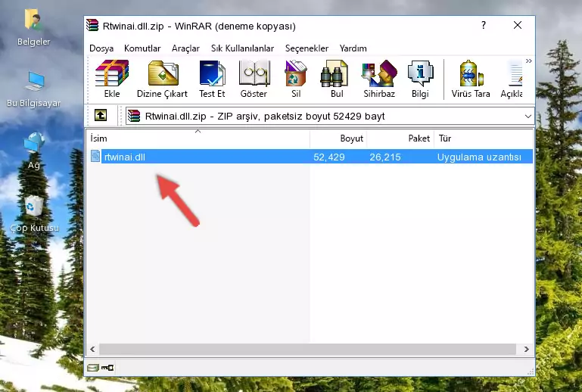Screen dimensions: 582x392
Task: Click the Ekle (add) toolbar icon
Action: [112, 79]
